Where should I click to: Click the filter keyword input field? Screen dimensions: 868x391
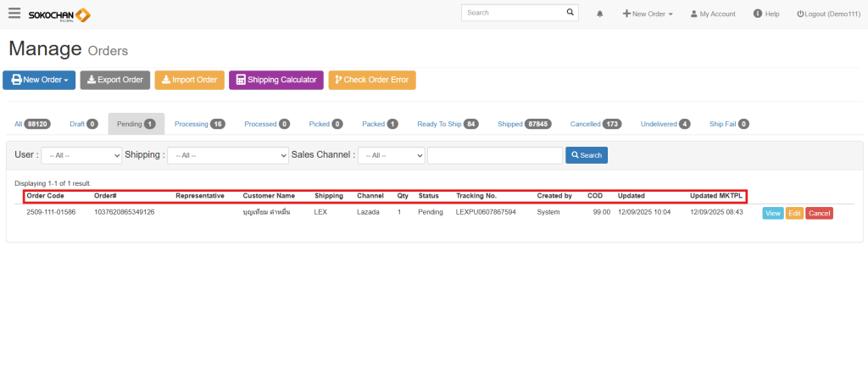click(495, 155)
